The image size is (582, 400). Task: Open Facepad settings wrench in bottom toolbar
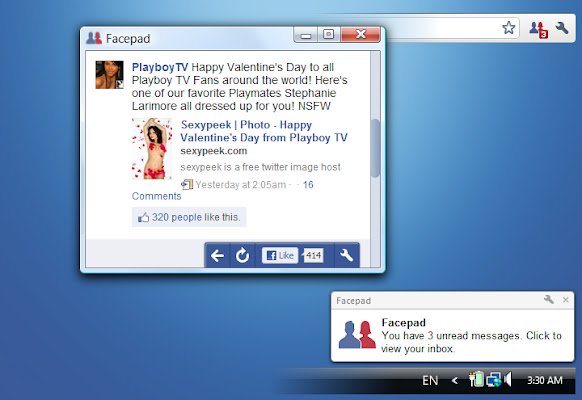click(346, 255)
